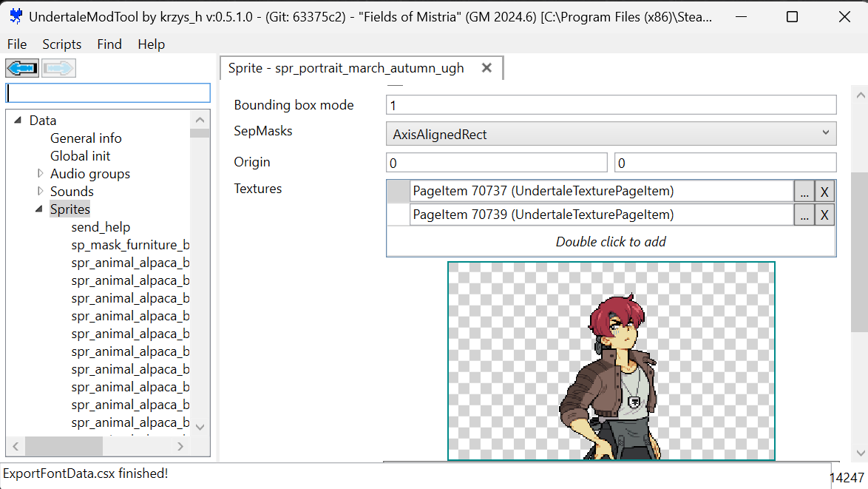
Task: Select PageItem 70739 texture entry
Action: [x=602, y=215]
